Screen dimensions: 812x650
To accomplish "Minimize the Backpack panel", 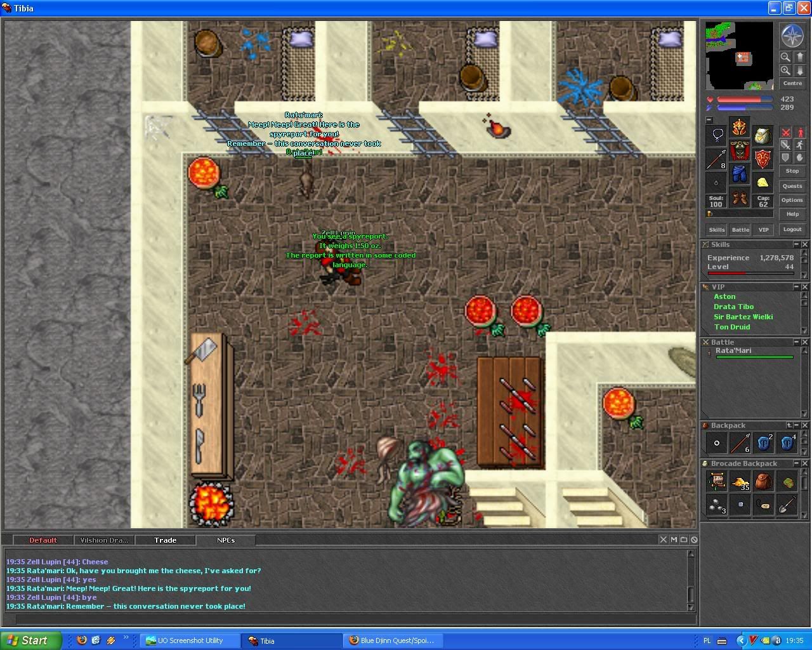I will [x=796, y=425].
